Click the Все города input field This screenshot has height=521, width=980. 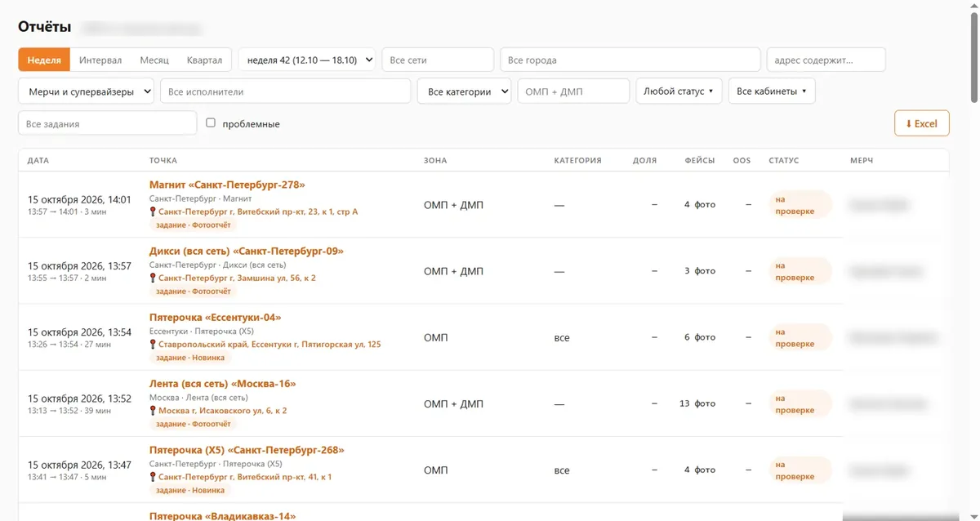click(630, 60)
